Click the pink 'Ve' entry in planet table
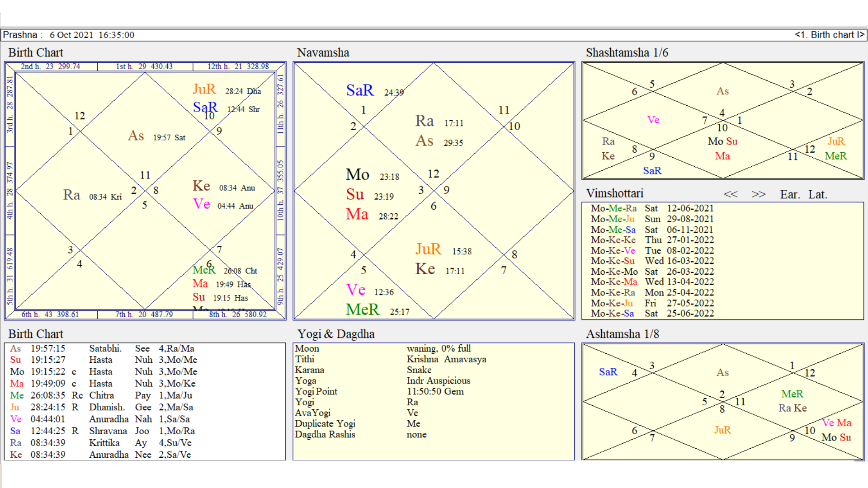Image resolution: width=868 pixels, height=488 pixels. click(15, 419)
